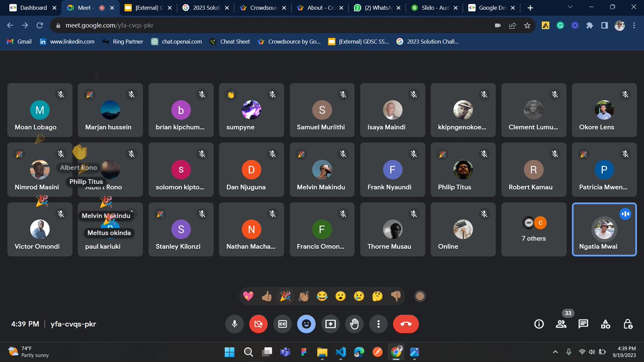Click the 7 others participants tile

[x=533, y=229]
